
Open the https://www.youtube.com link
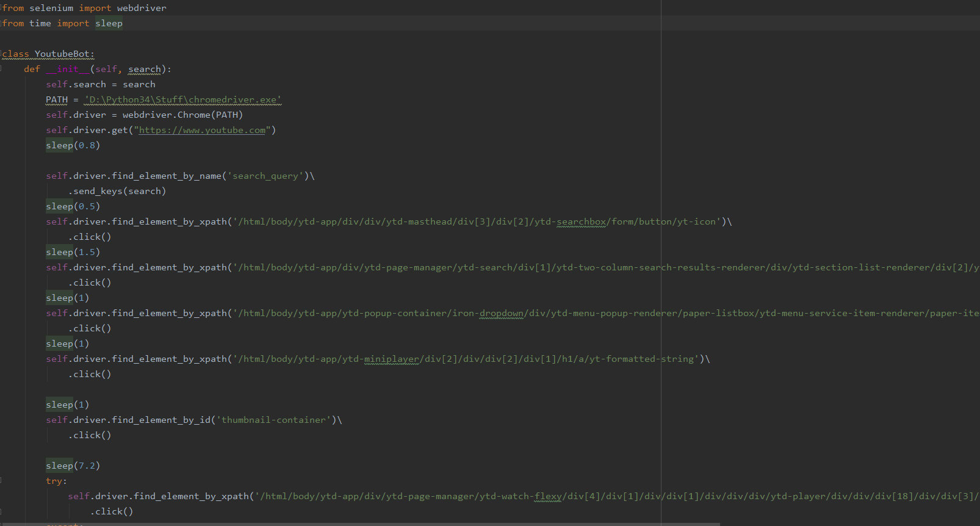click(x=202, y=130)
